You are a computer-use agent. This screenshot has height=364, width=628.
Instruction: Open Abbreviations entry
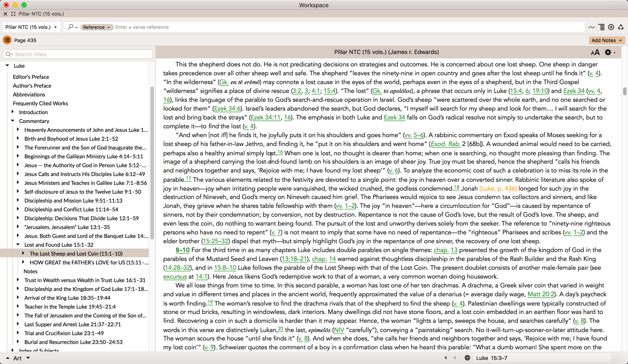[29, 95]
